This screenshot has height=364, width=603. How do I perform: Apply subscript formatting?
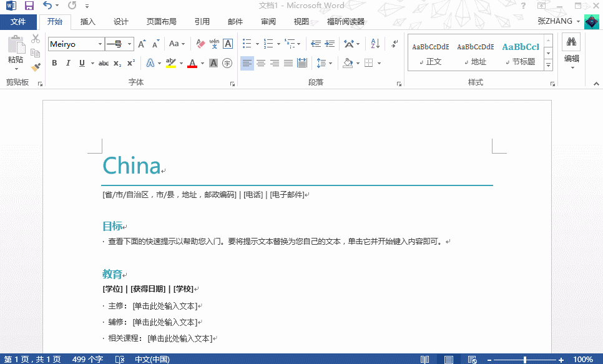117,63
